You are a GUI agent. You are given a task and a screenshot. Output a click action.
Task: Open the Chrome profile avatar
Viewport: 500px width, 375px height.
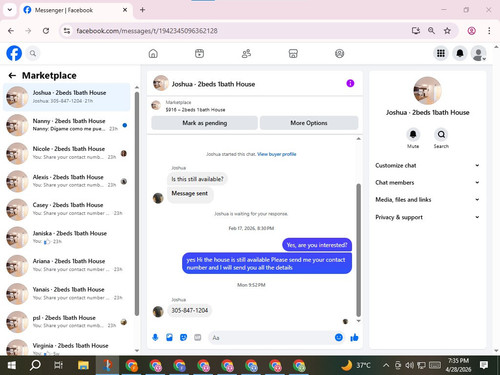pos(471,31)
